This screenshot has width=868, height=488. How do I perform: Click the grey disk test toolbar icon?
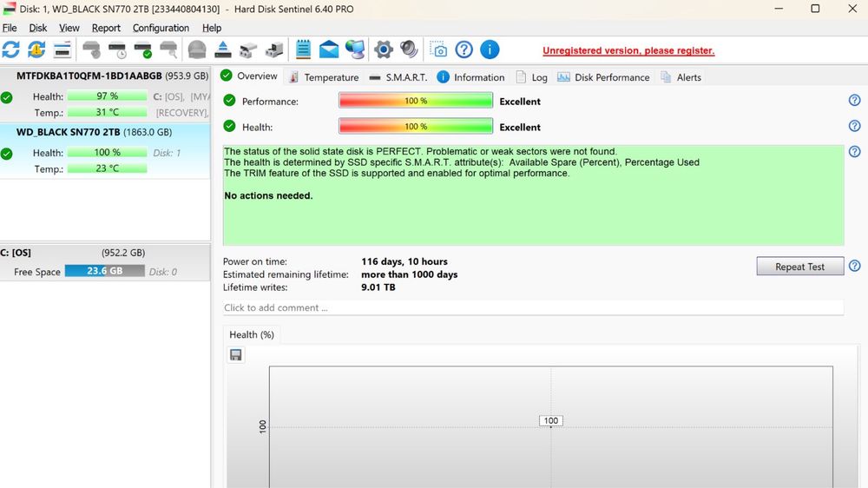(91, 49)
